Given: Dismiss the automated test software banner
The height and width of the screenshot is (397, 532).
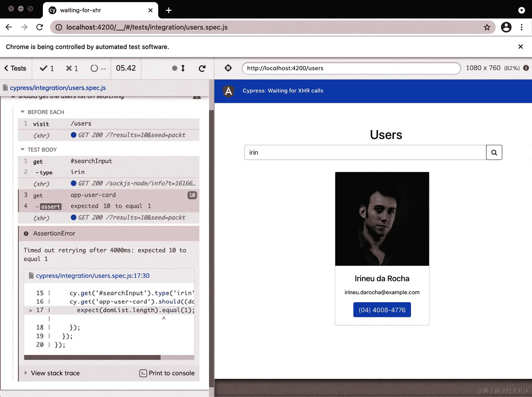Looking at the screenshot, I should 520,47.
